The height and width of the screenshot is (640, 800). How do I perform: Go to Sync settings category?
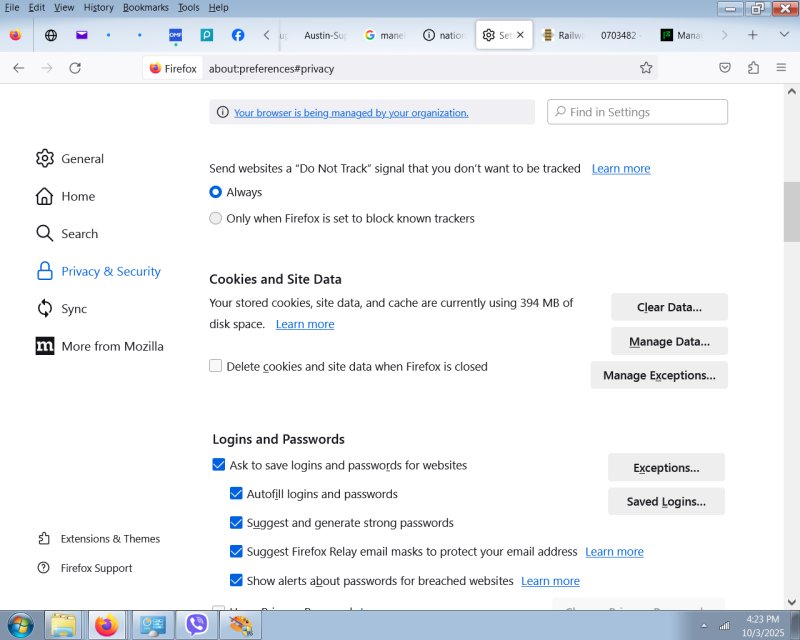point(61,309)
